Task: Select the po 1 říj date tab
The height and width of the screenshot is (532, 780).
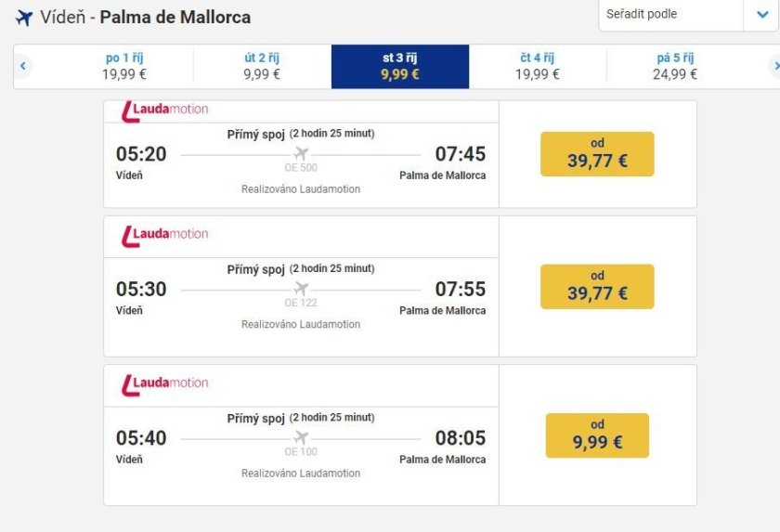Action: pyautogui.click(x=124, y=66)
